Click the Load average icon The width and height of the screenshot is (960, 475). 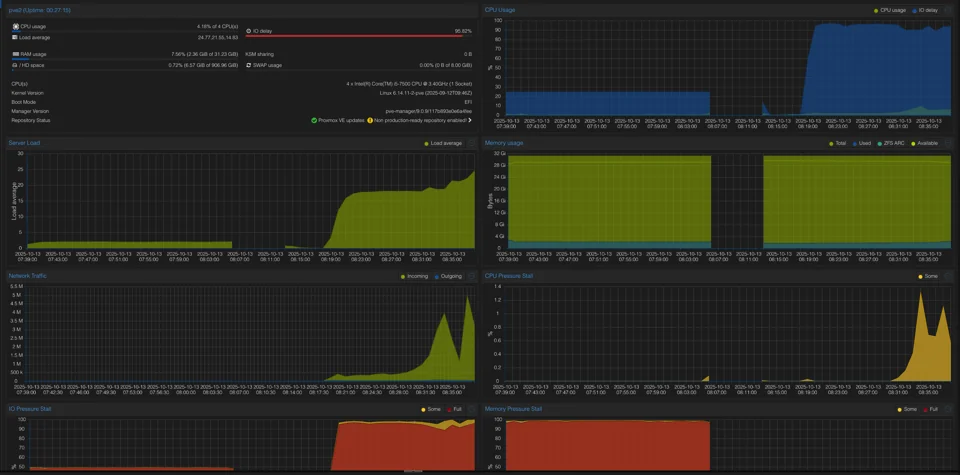click(x=15, y=37)
